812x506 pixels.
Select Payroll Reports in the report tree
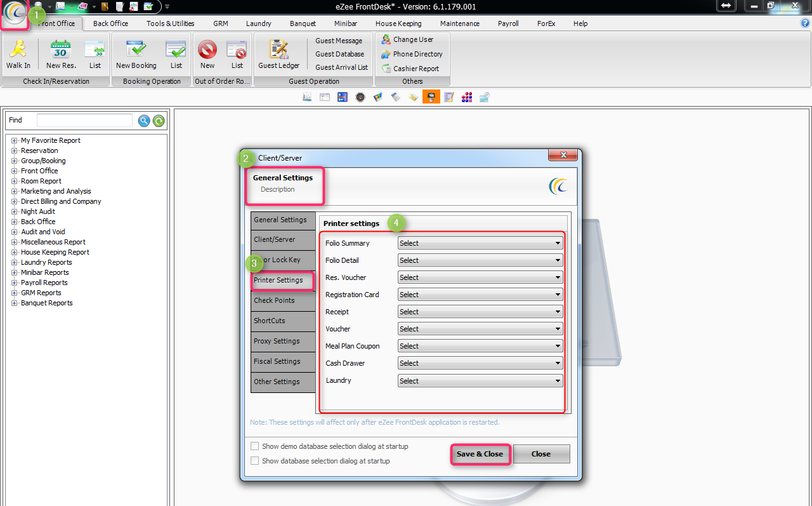[44, 283]
